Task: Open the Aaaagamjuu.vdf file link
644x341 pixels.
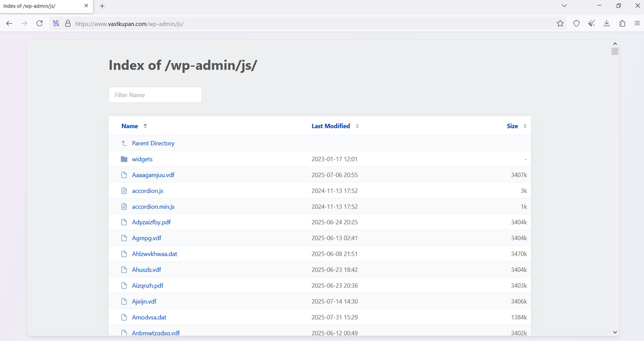Action: [x=153, y=175]
